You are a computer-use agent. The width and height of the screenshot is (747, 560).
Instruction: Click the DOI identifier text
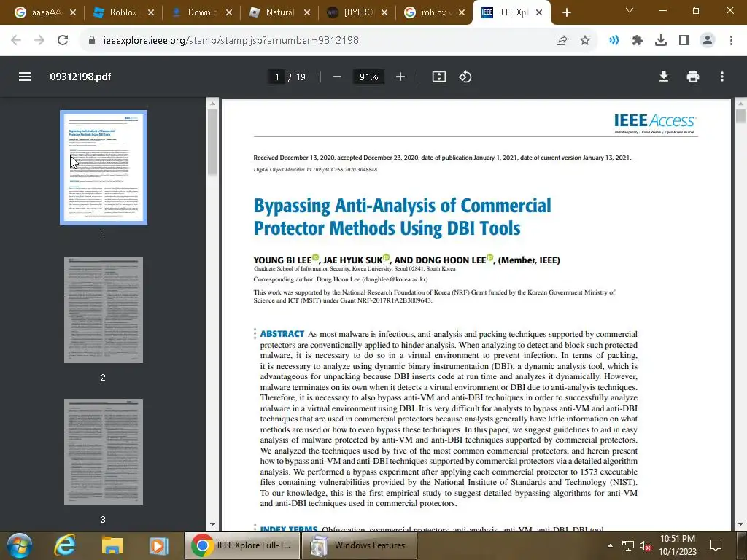[x=315, y=169]
